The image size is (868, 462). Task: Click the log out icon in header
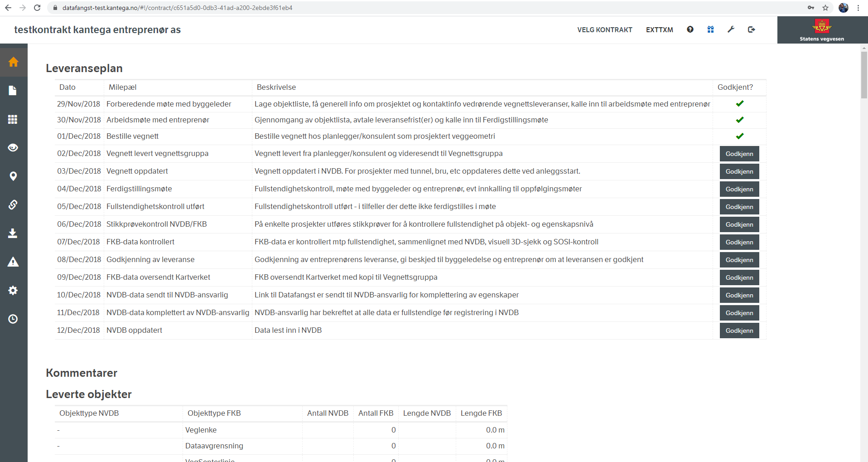pos(751,29)
